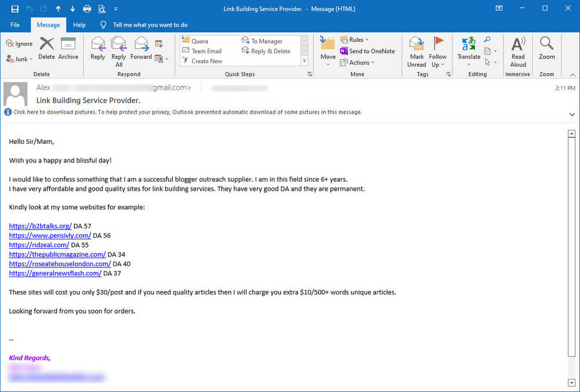Click the Zoom button in ribbon
The width and height of the screenshot is (580, 392).
pos(547,48)
